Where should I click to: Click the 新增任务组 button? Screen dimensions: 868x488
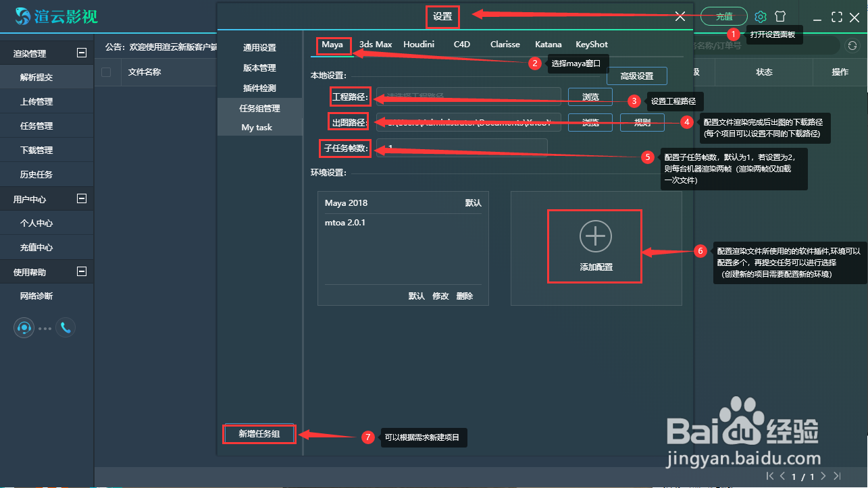coord(259,434)
